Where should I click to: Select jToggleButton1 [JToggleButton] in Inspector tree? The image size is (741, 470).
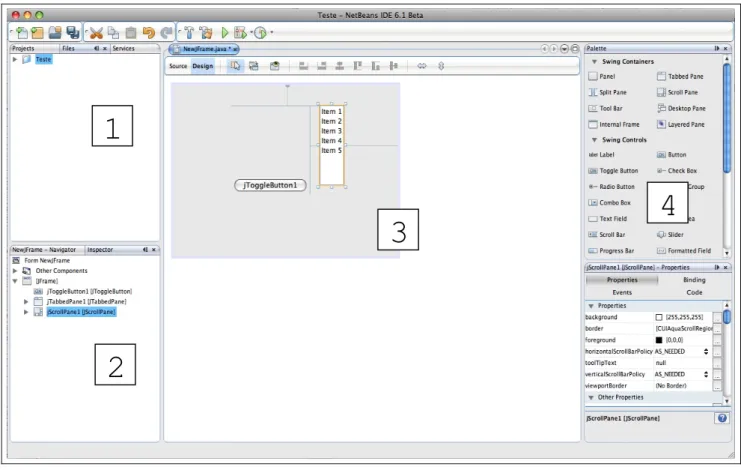pos(89,291)
